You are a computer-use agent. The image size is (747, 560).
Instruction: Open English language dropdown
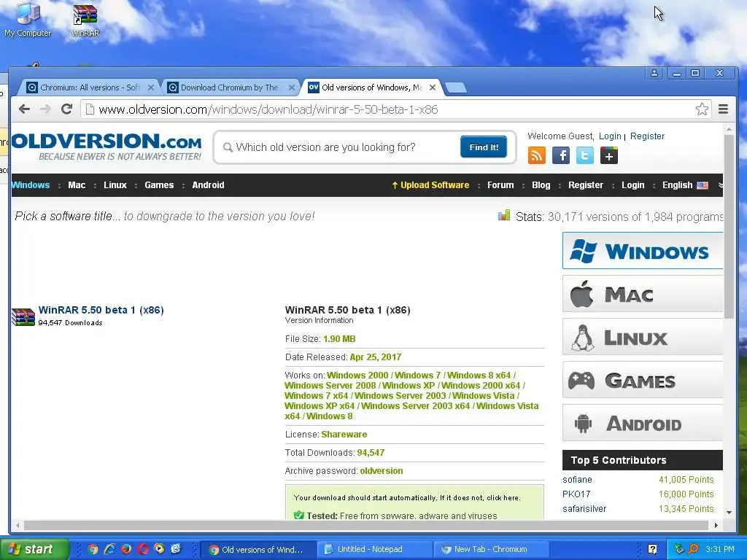pos(685,185)
